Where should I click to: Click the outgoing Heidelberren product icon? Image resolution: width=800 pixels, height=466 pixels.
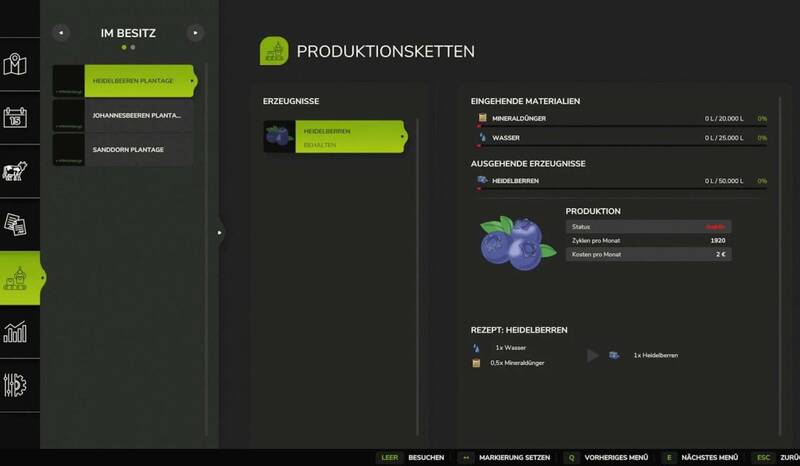[x=482, y=180]
